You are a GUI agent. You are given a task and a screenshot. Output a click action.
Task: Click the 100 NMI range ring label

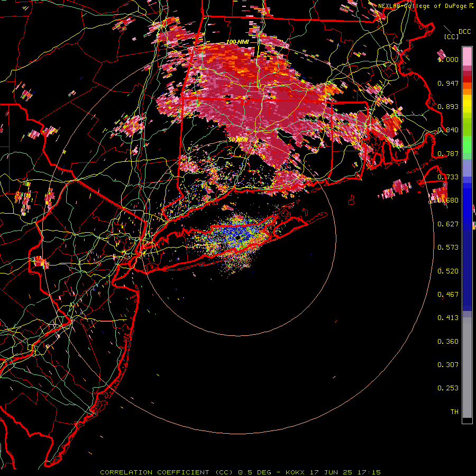click(x=237, y=42)
